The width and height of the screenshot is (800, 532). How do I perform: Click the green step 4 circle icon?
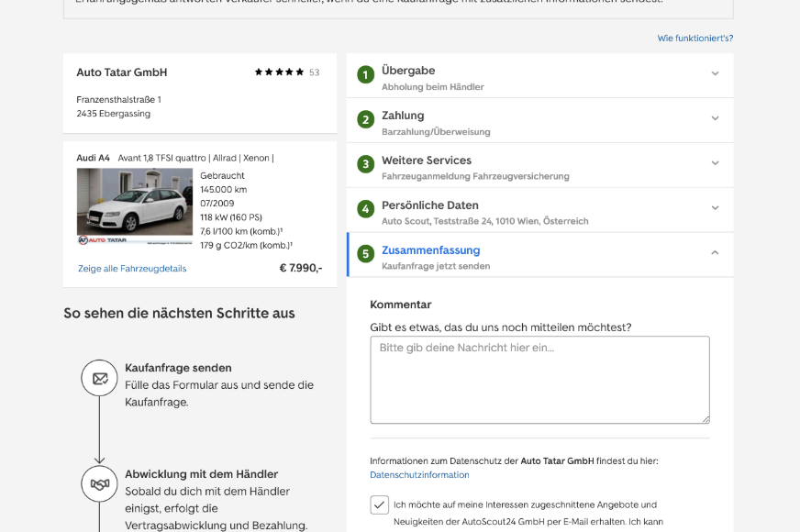coord(365,209)
